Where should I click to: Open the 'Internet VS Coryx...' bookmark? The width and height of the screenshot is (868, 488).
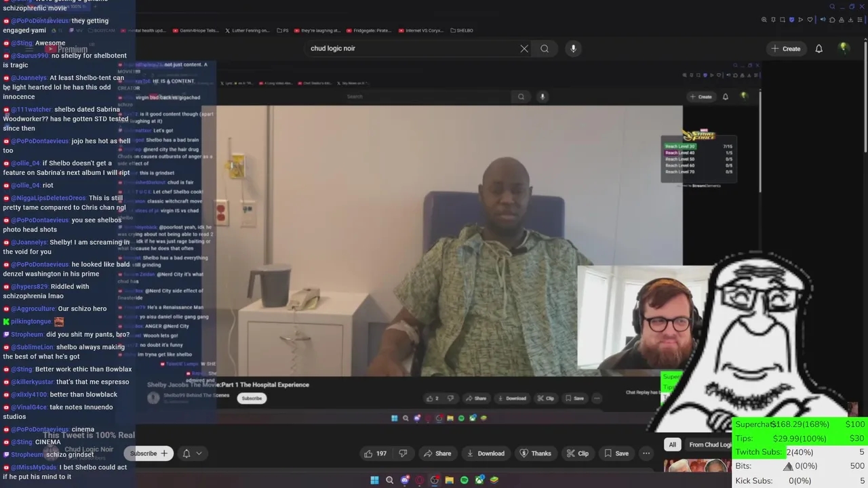(x=422, y=30)
